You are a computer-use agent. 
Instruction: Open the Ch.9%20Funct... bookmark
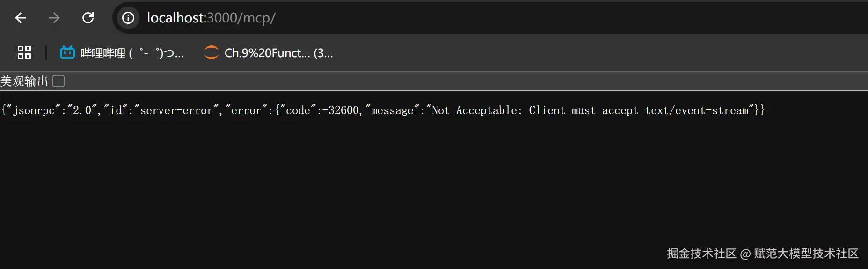coord(278,53)
